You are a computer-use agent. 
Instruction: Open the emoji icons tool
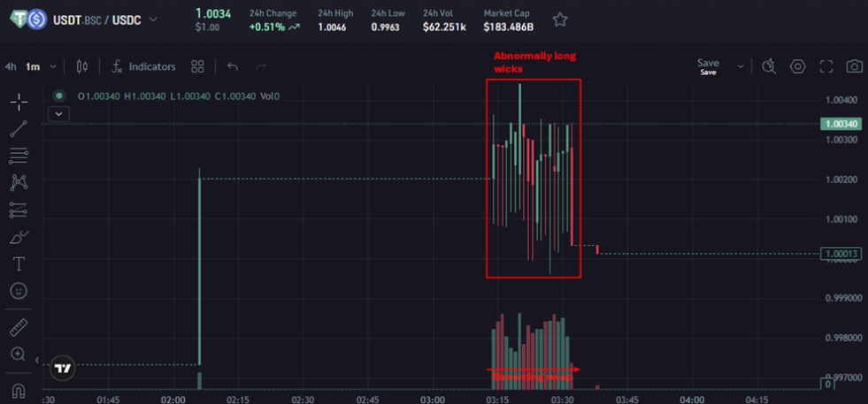(x=18, y=290)
